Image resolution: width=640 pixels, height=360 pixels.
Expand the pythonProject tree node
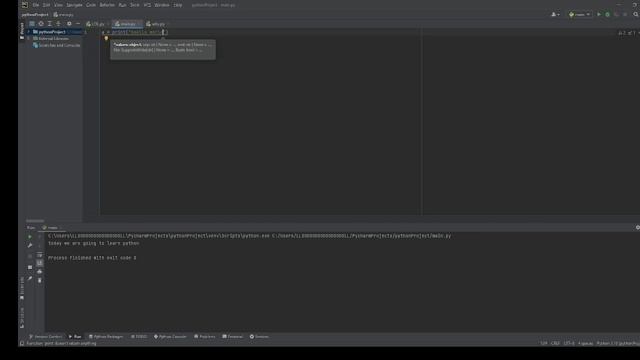29,31
